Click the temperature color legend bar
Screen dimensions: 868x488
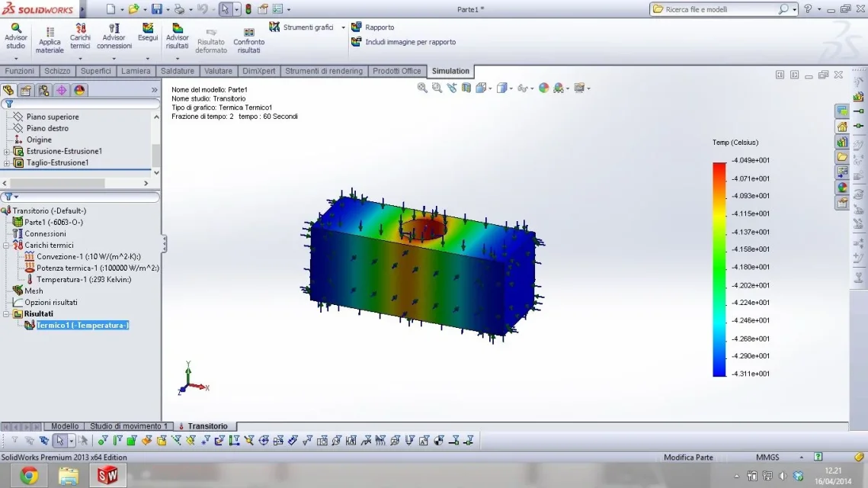719,269
